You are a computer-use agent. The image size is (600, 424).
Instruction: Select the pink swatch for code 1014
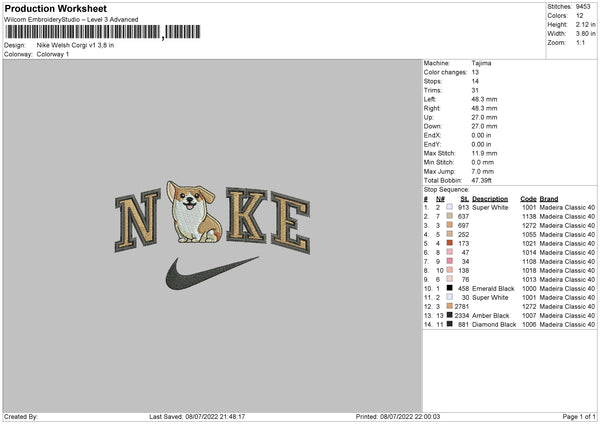(x=450, y=252)
